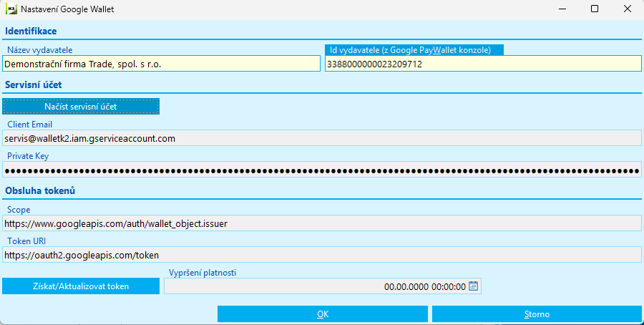Click the Nastavení Google Wallet window title
This screenshot has height=325, width=644.
[67, 9]
